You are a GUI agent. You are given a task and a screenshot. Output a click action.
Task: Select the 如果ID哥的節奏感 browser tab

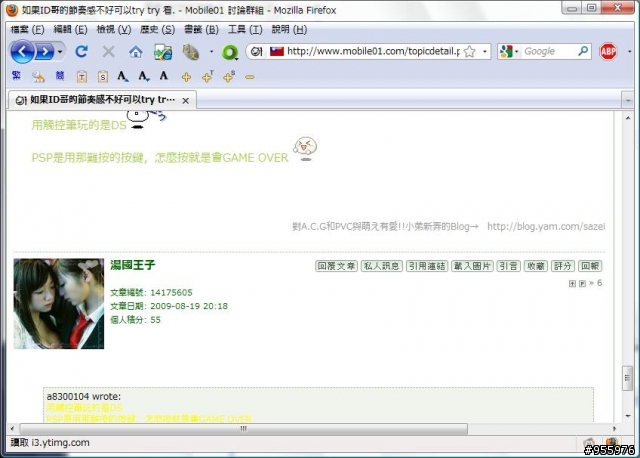102,100
